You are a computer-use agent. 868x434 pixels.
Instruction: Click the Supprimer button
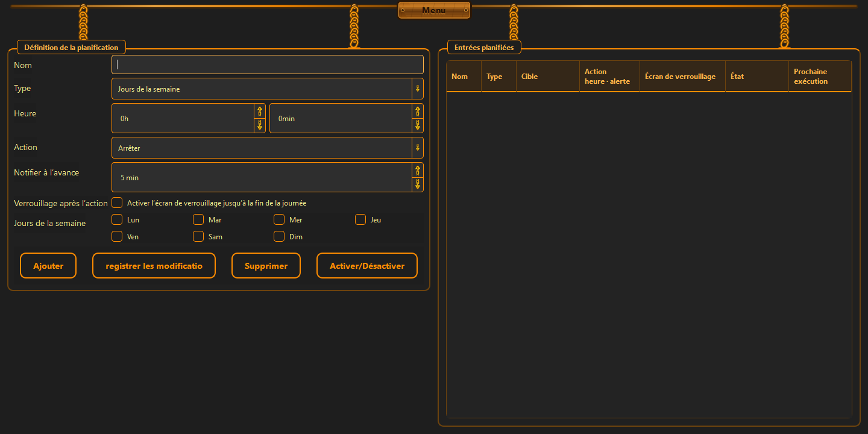click(x=266, y=266)
